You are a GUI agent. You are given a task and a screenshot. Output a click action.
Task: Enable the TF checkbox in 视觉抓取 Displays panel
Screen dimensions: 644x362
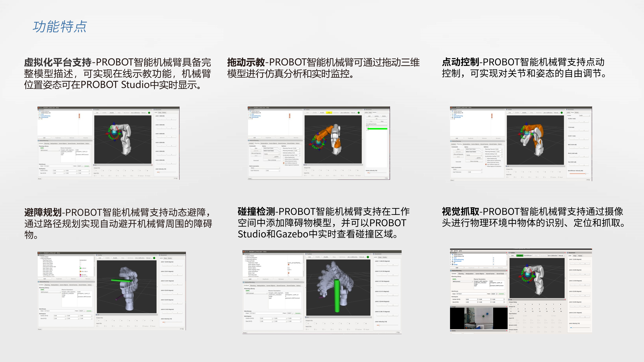point(494,263)
